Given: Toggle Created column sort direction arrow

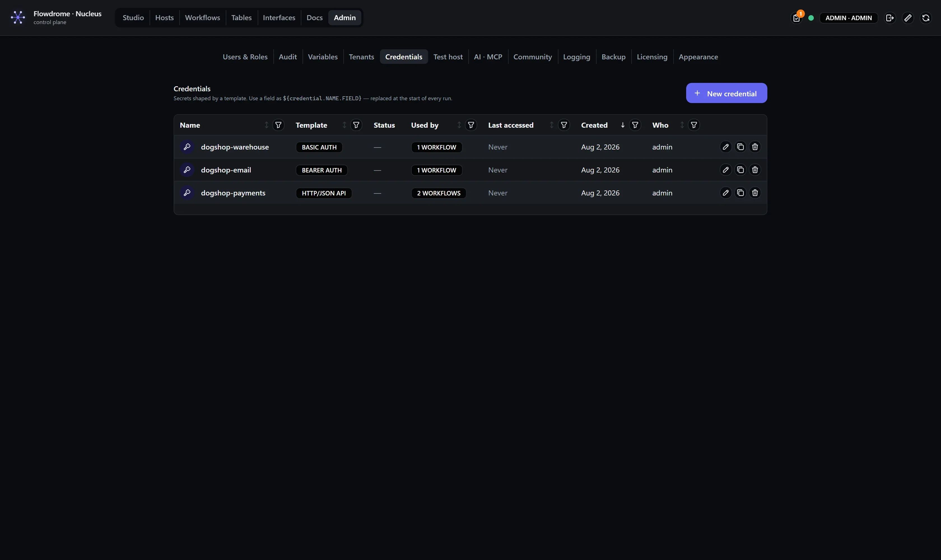Looking at the screenshot, I should (622, 125).
